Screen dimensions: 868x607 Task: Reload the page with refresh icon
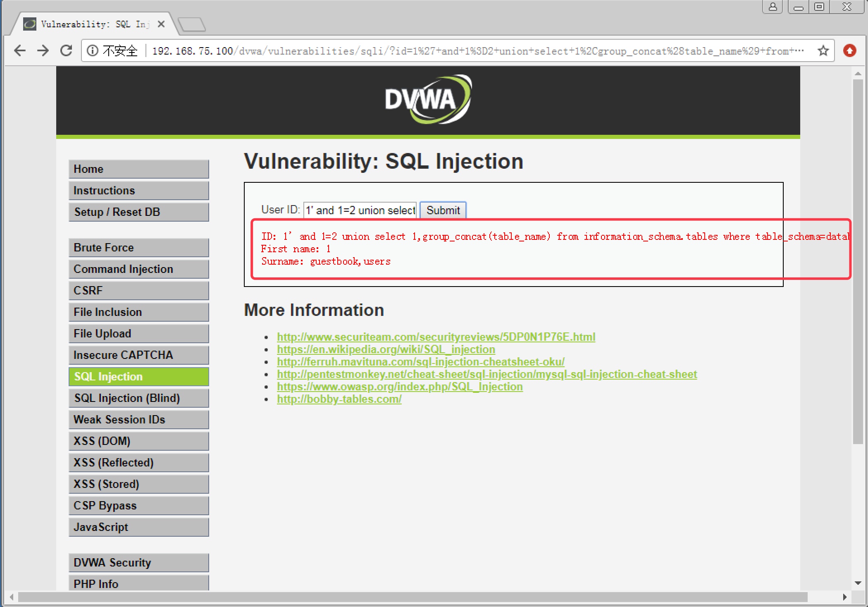pyautogui.click(x=66, y=51)
